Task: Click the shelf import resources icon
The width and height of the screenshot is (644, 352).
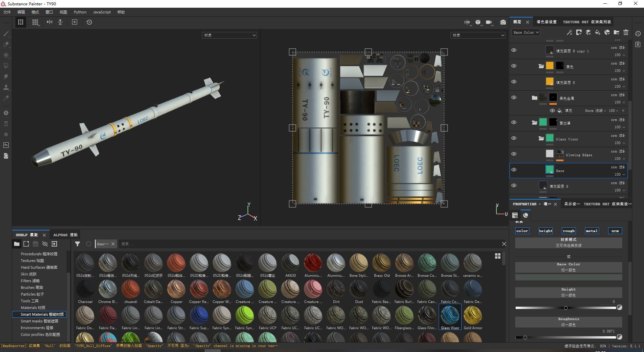Action: (54, 244)
